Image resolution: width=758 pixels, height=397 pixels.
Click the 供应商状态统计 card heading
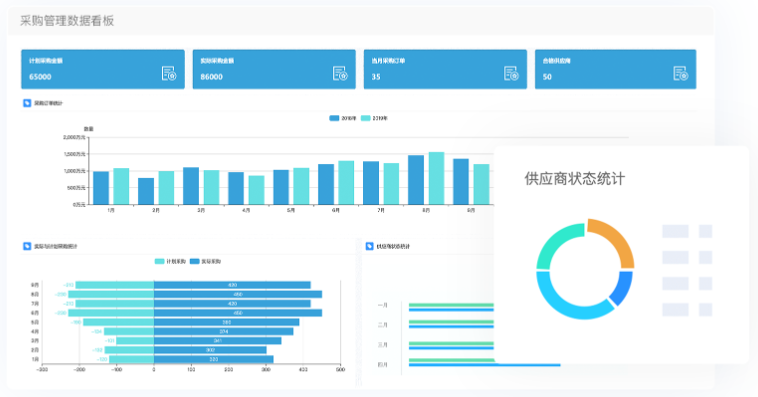click(x=575, y=178)
